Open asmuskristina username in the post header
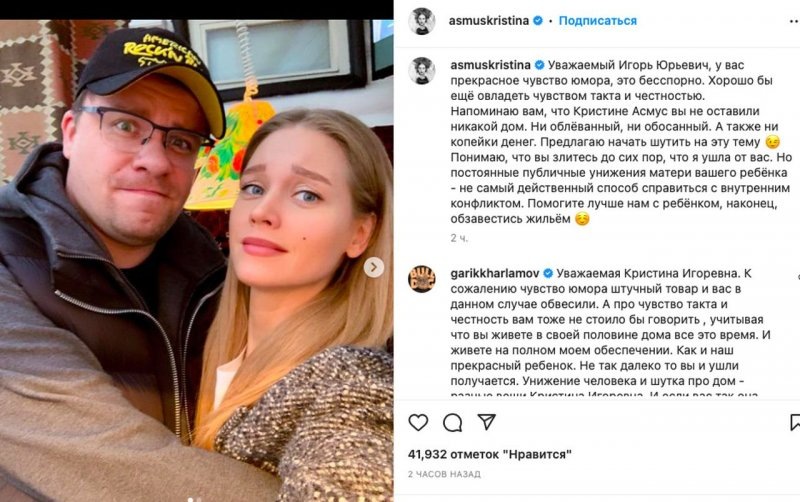800x502 pixels. (489, 21)
